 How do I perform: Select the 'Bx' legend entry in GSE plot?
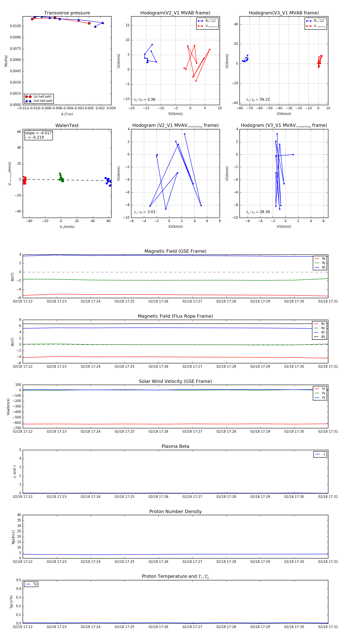click(320, 259)
